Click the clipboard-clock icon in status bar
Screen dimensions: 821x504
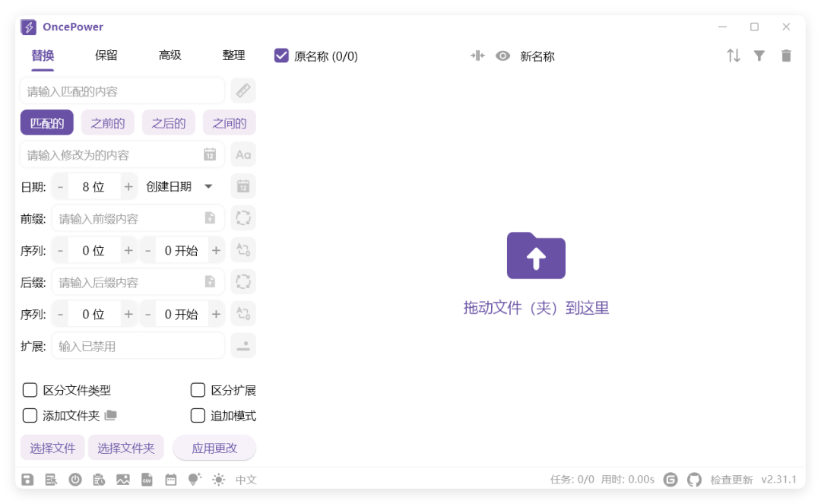[x=99, y=480]
